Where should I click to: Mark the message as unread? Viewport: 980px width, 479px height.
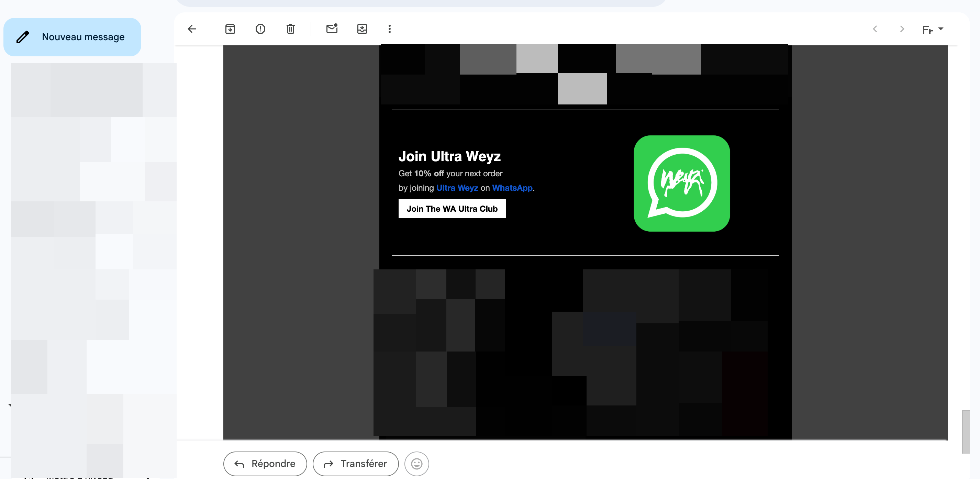coord(332,29)
